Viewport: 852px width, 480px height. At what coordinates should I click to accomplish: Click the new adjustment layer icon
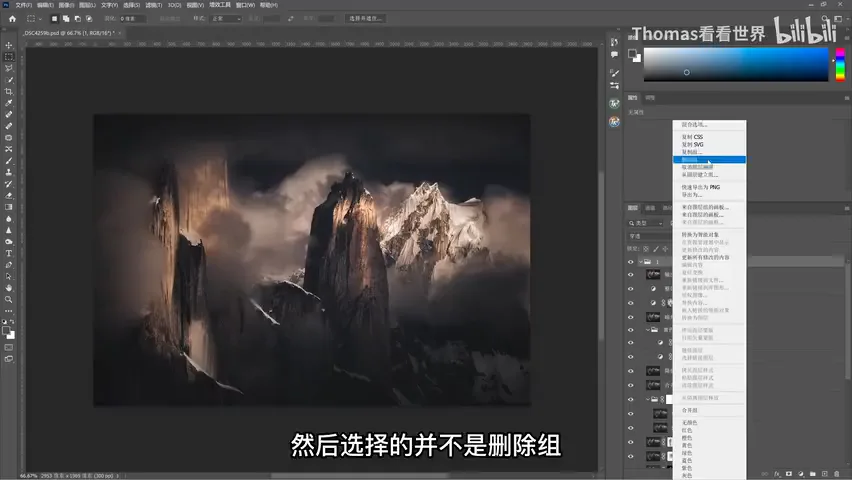tap(801, 474)
